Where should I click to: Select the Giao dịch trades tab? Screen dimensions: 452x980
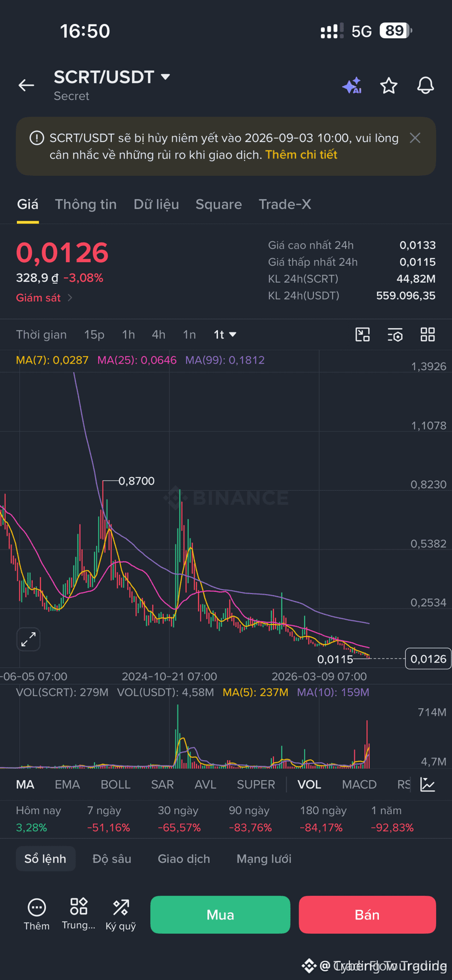click(x=184, y=859)
